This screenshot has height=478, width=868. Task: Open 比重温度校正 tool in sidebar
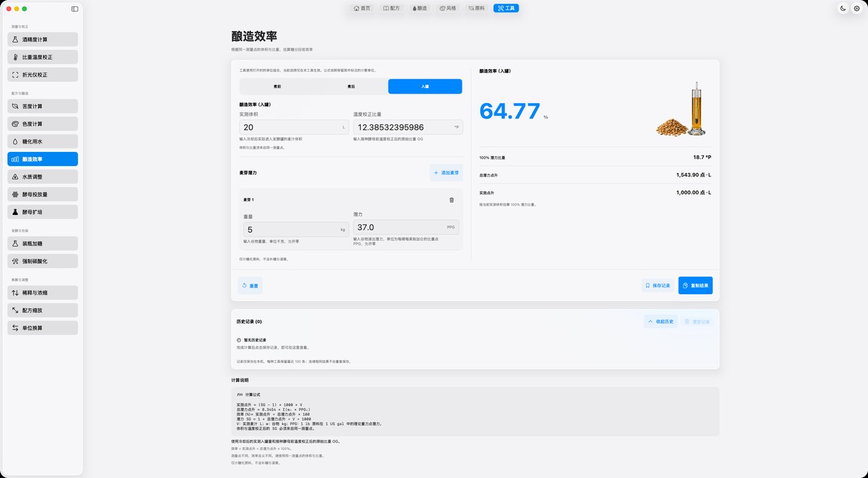(x=43, y=57)
